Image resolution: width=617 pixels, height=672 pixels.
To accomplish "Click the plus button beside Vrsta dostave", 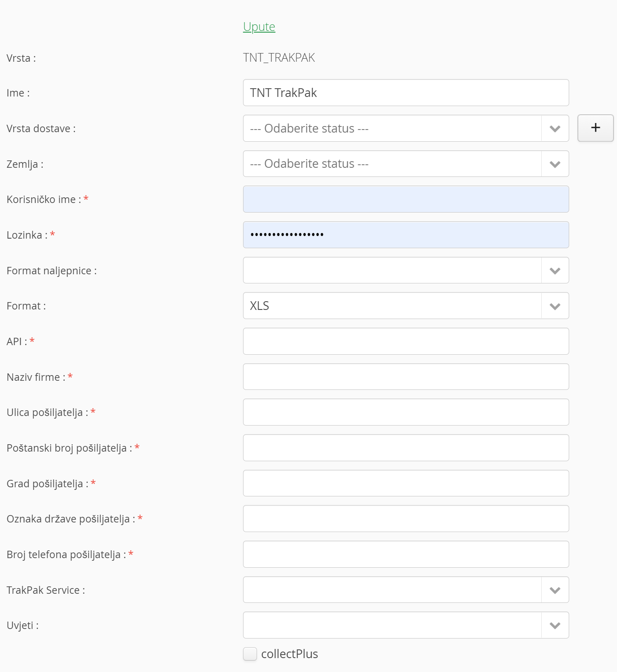I will click(595, 128).
